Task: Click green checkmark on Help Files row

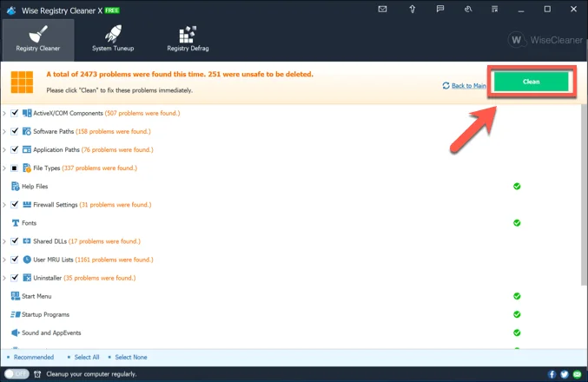Action: (x=517, y=187)
